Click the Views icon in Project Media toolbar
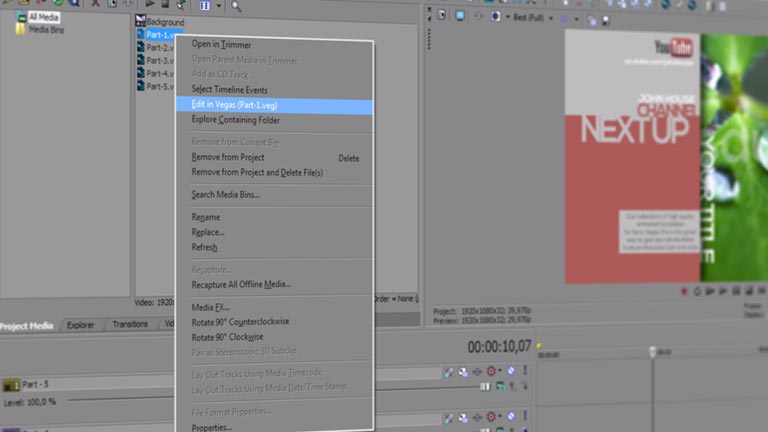 click(x=205, y=6)
